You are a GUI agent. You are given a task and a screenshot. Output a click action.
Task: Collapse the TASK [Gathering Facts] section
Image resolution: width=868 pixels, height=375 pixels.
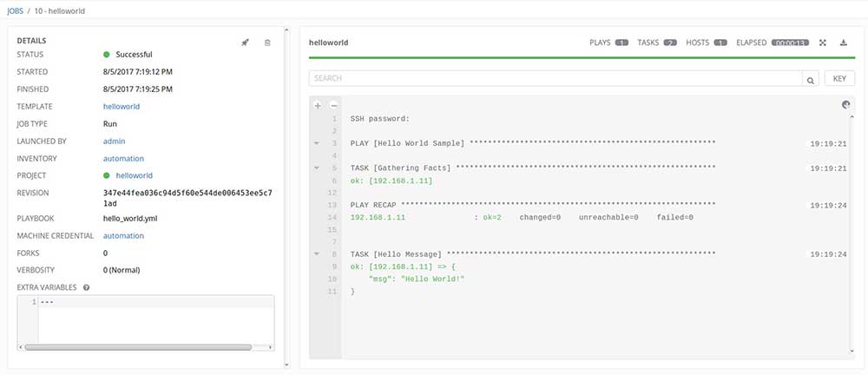(318, 167)
